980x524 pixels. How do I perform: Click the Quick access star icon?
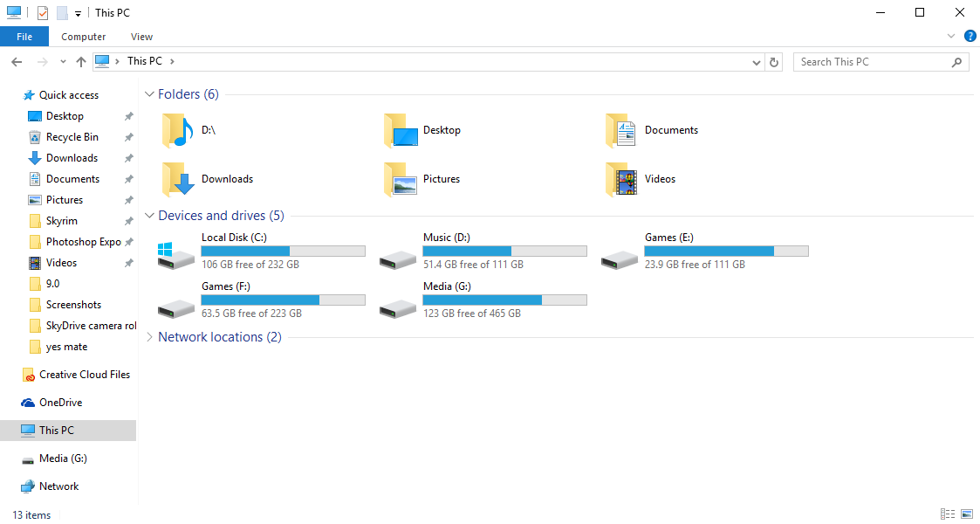tap(29, 95)
